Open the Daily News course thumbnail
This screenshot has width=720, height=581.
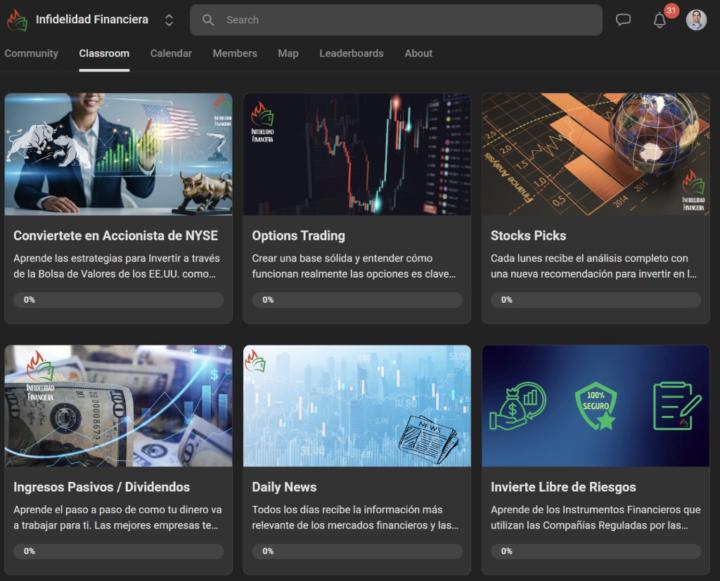[357, 406]
